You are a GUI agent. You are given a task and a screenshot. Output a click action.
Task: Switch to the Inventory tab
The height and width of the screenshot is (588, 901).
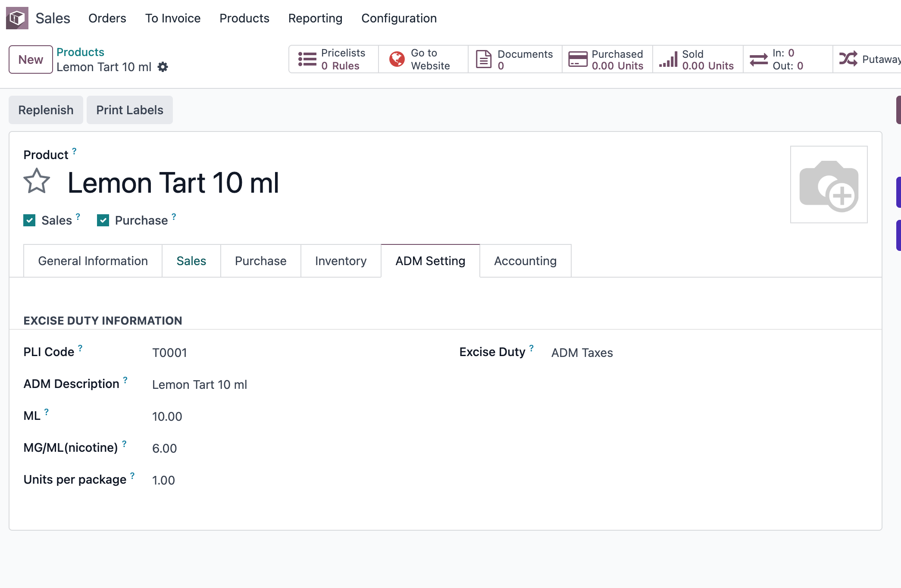coord(341,261)
